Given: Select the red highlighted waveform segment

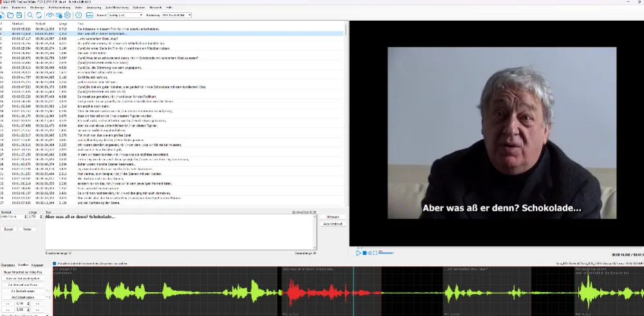Looking at the screenshot, I should click(x=332, y=292).
